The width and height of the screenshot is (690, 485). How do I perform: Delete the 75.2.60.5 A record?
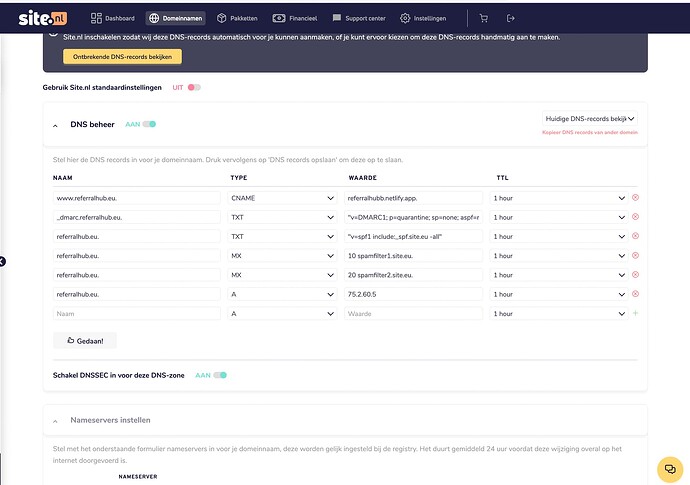point(635,294)
